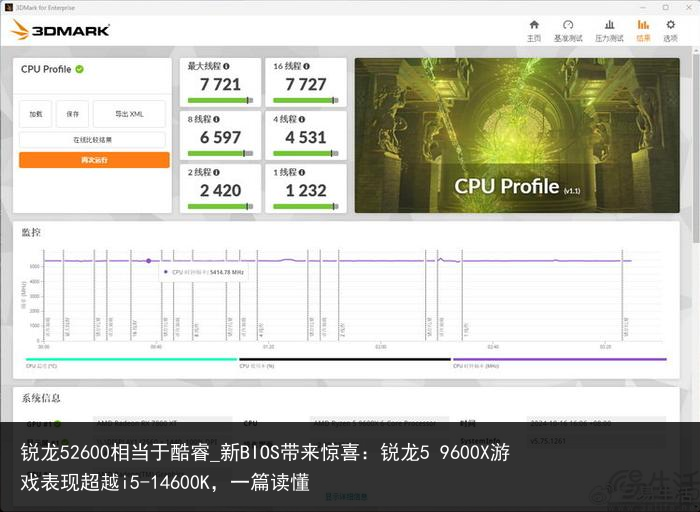Click the score bar under 4 531
700x512 pixels.
pos(306,154)
